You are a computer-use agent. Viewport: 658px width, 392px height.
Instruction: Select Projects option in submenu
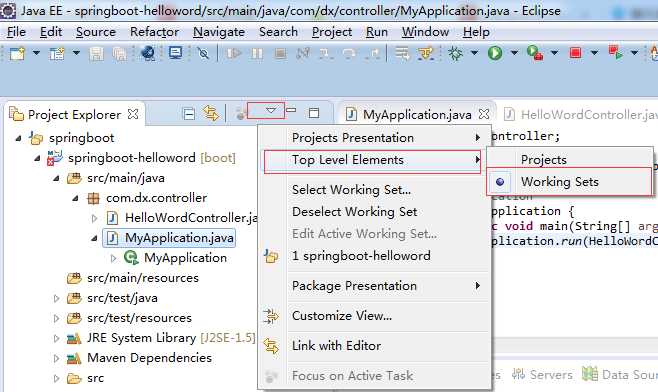pos(569,159)
